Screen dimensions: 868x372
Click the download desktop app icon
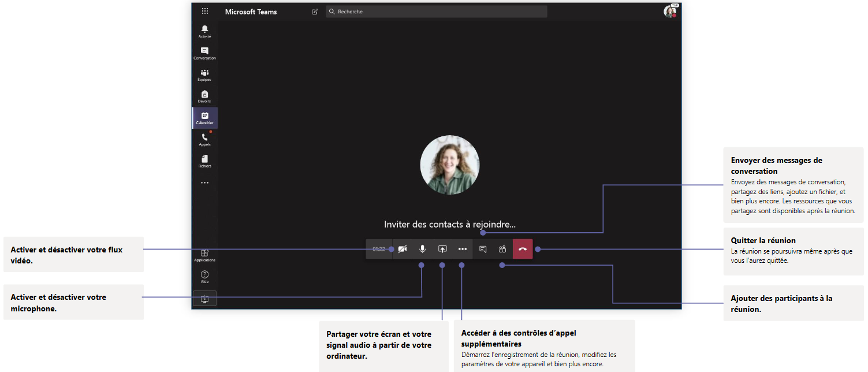coord(204,298)
